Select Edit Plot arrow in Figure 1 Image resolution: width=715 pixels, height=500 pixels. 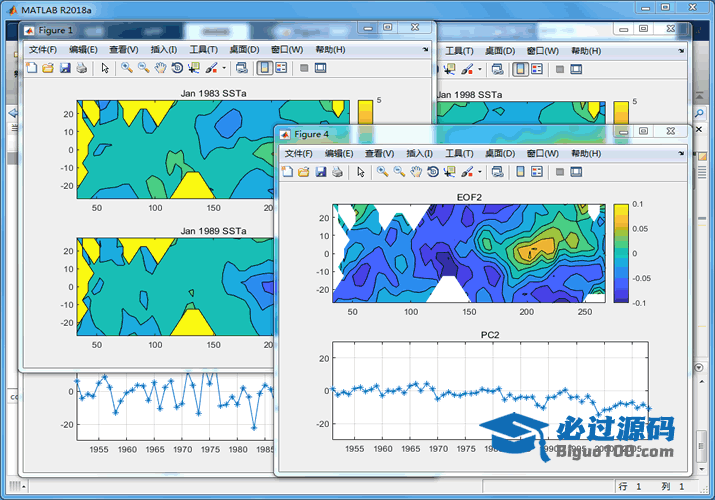pos(105,68)
